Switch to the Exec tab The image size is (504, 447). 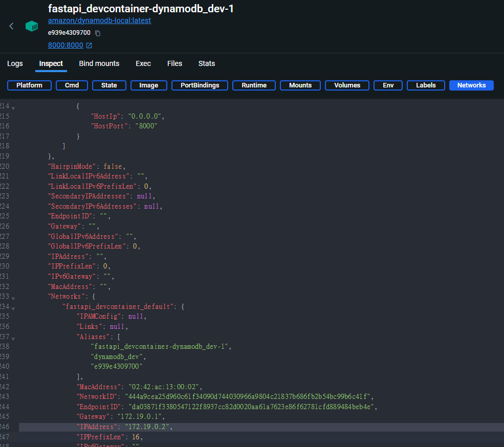[143, 63]
